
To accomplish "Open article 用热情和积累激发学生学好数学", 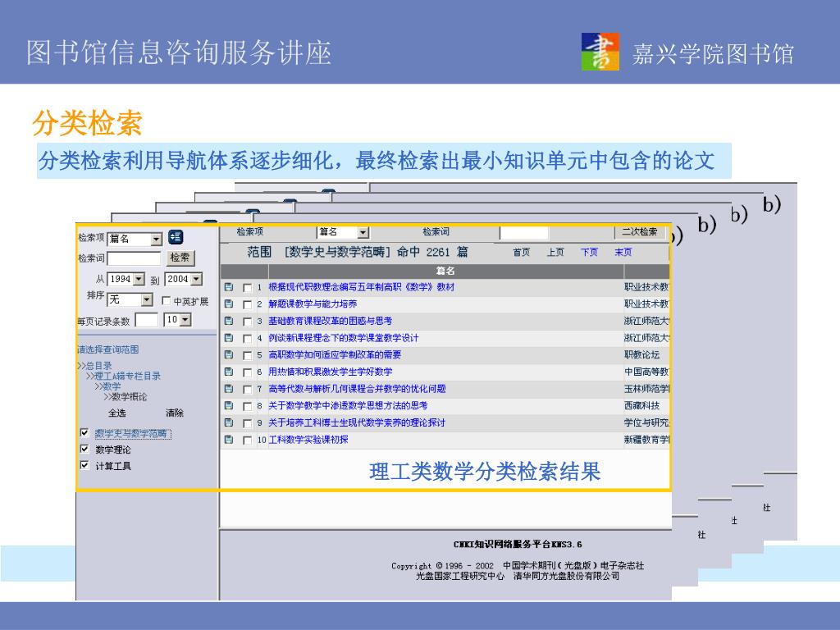I will point(330,372).
